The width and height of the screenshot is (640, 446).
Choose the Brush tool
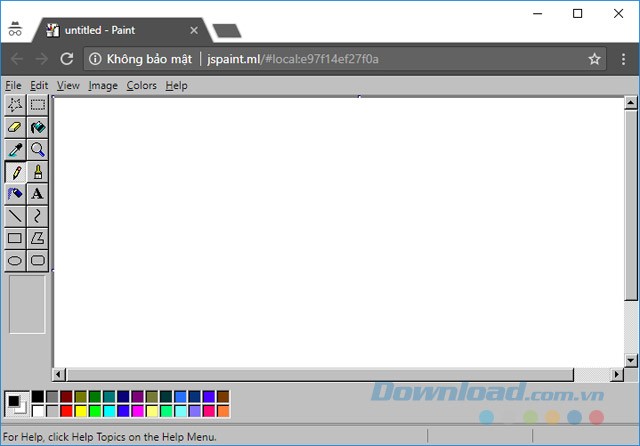(x=38, y=172)
